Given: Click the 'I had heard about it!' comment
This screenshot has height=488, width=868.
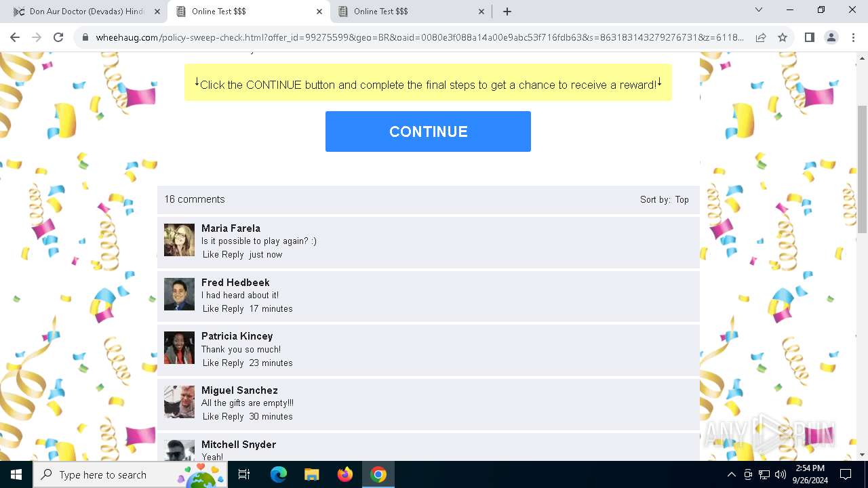Looking at the screenshot, I should (240, 296).
